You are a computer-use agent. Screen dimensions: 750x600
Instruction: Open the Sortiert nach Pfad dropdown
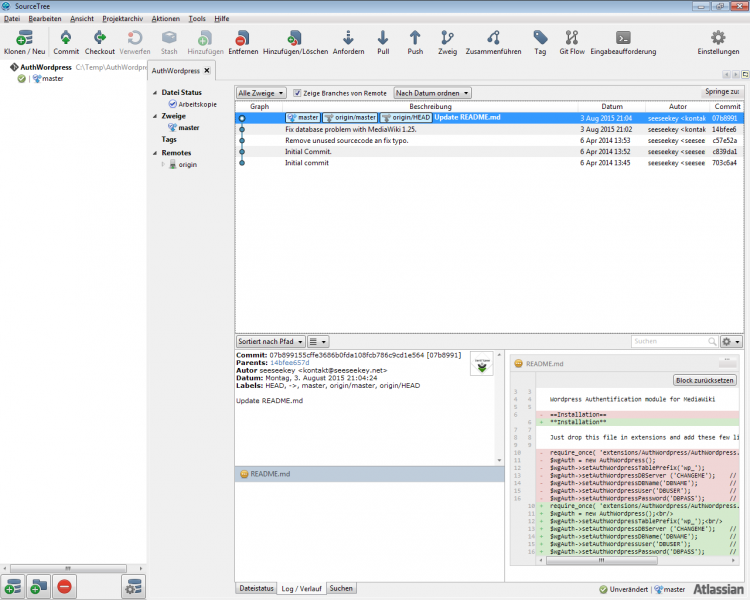[269, 342]
